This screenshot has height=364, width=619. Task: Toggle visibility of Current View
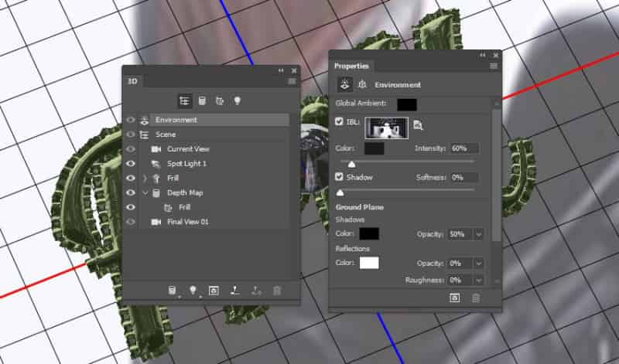[130, 149]
